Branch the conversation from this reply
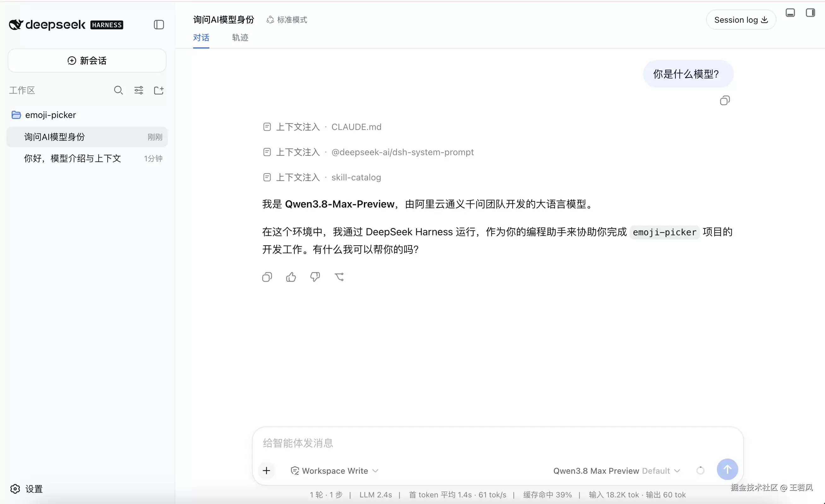This screenshot has height=504, width=825. click(339, 277)
